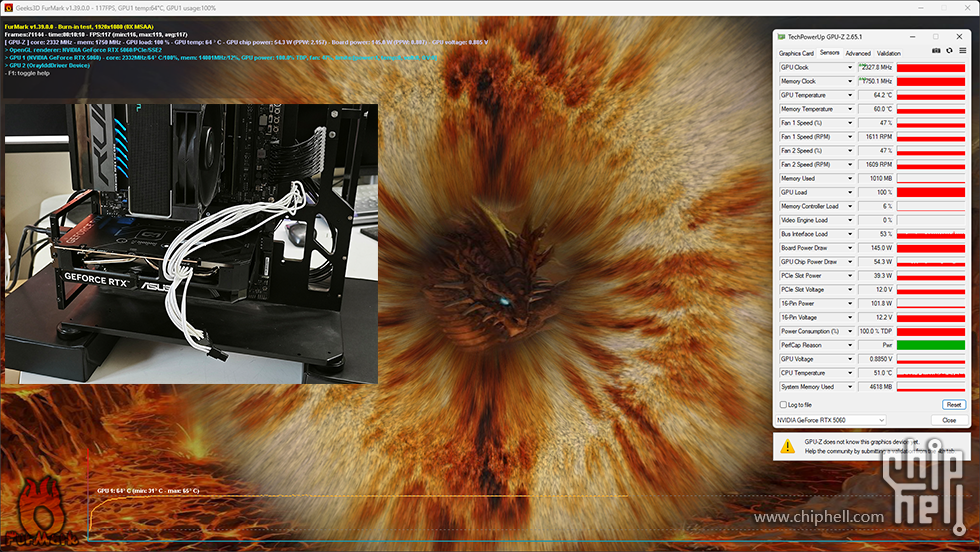The height and width of the screenshot is (552, 980).
Task: Open the Fan 2 Speed (%) dropdown
Action: click(x=849, y=151)
